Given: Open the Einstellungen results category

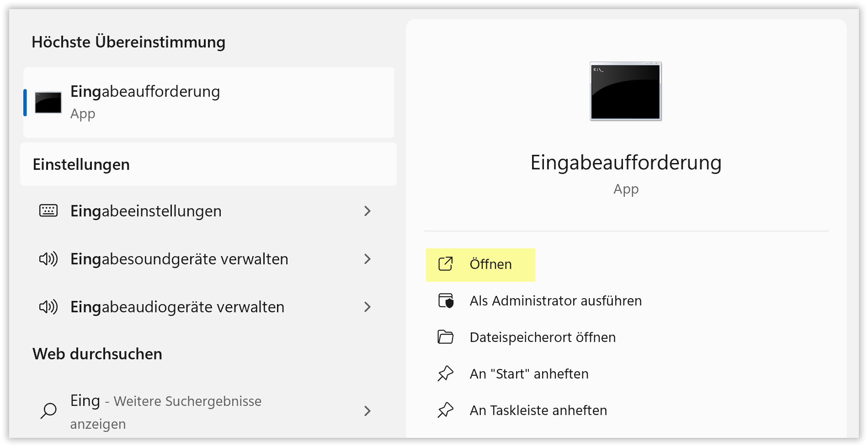Looking at the screenshot, I should (x=81, y=164).
